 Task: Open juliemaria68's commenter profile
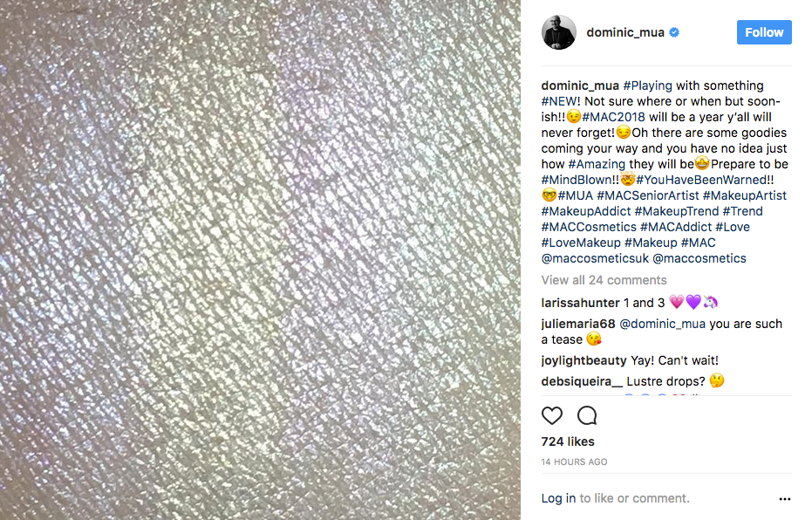pos(578,325)
